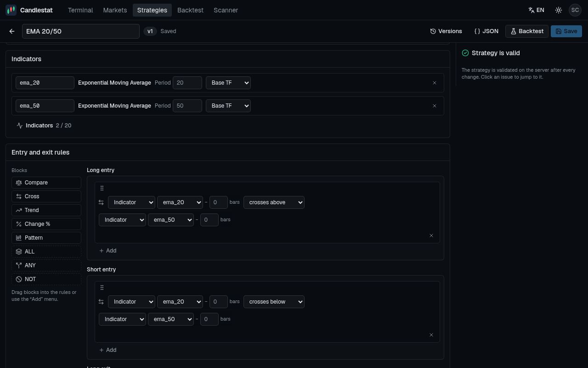This screenshot has height=368, width=588.
Task: Delete the Short entry cross rule
Action: (431, 335)
